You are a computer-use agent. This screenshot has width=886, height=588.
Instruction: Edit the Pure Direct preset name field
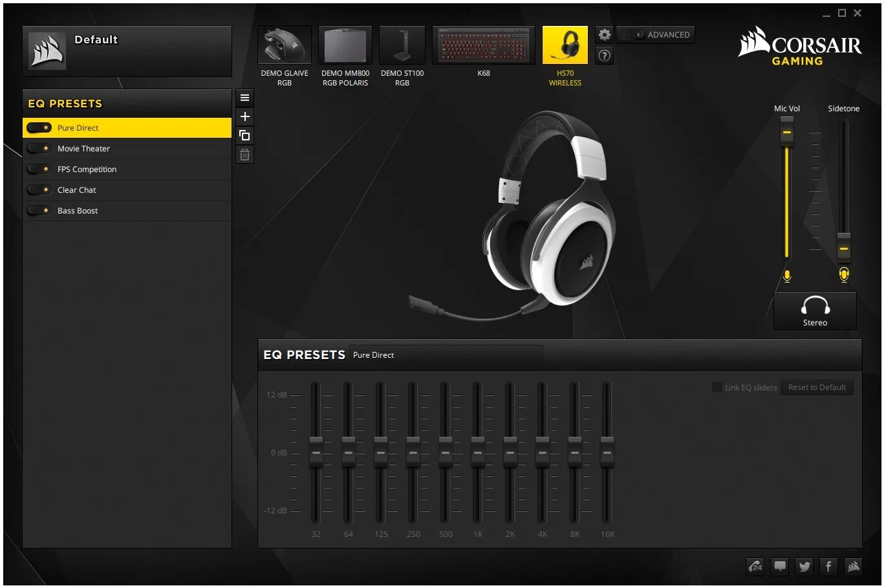pos(446,355)
